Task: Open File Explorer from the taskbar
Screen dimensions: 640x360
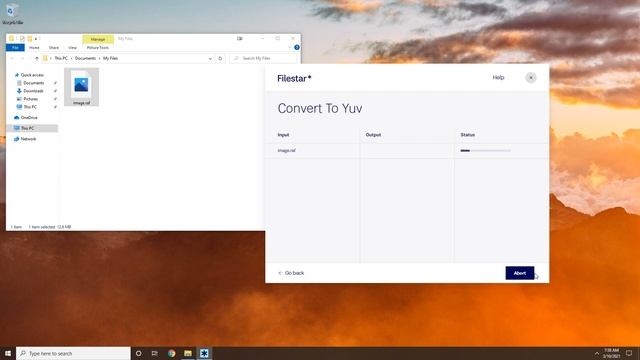Action: (x=188, y=353)
